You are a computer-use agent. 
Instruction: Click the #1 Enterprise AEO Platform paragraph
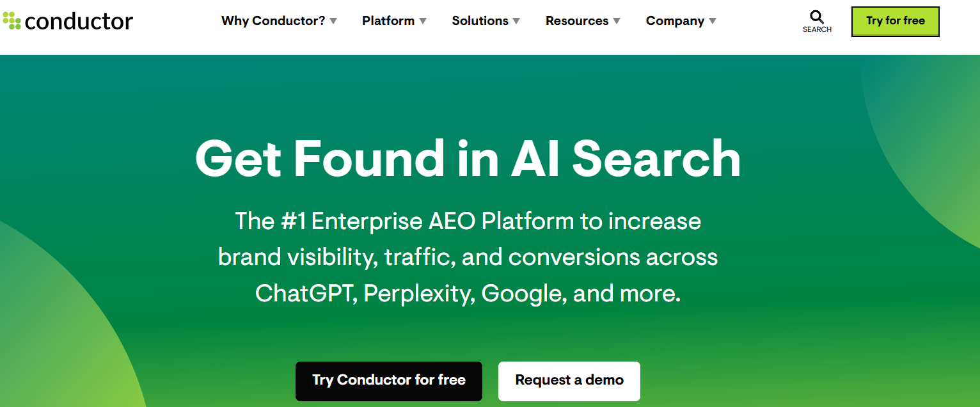click(468, 257)
